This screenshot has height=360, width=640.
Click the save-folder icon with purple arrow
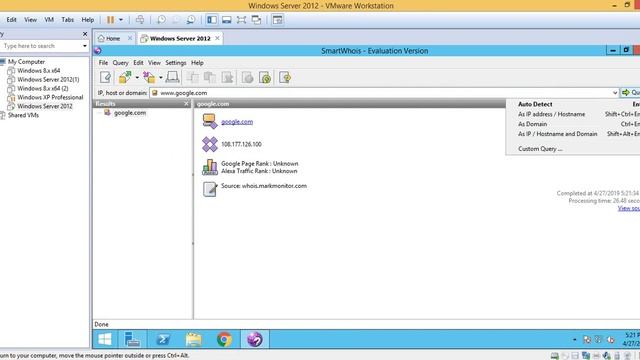(149, 77)
